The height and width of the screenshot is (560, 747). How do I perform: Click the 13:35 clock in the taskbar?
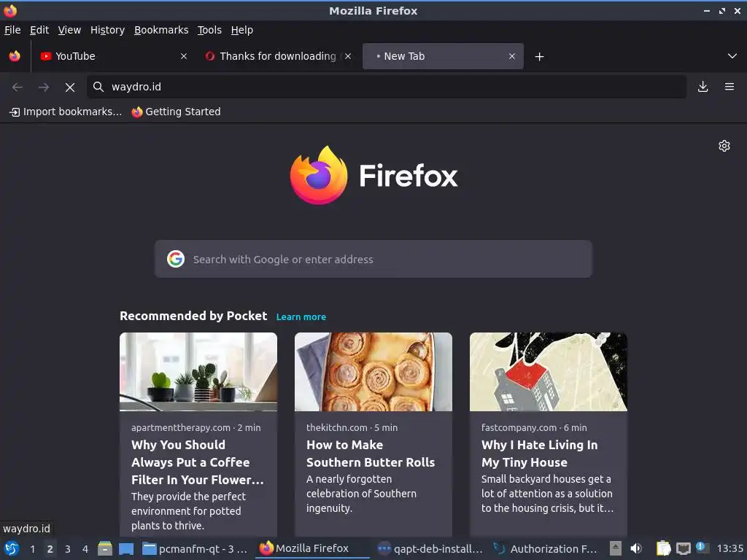(x=729, y=549)
